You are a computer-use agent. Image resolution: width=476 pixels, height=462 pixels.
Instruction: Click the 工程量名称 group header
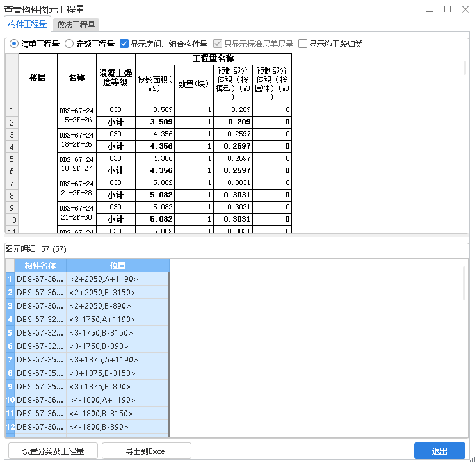point(214,59)
